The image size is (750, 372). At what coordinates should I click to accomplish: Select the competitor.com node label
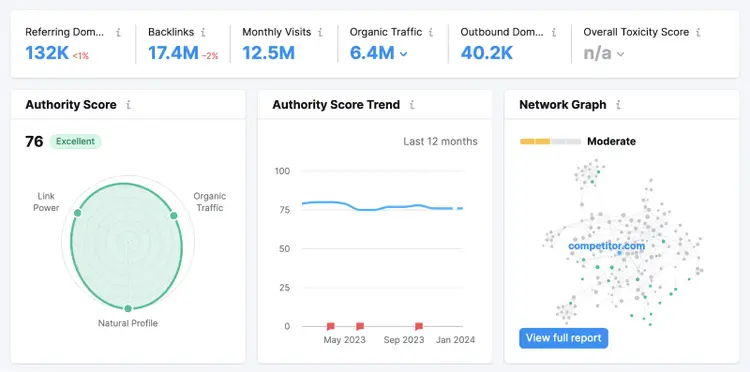[607, 246]
